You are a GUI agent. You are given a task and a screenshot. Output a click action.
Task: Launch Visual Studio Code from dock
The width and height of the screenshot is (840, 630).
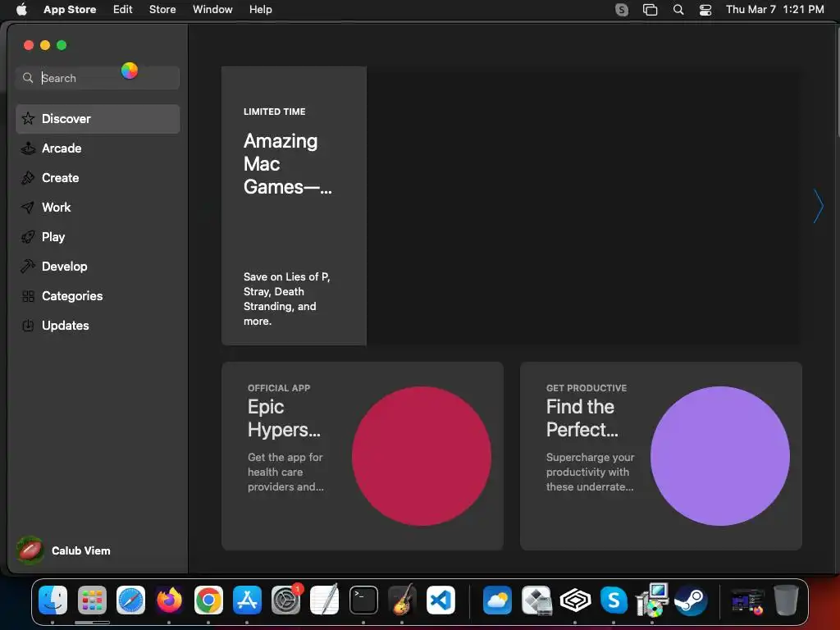[441, 600]
